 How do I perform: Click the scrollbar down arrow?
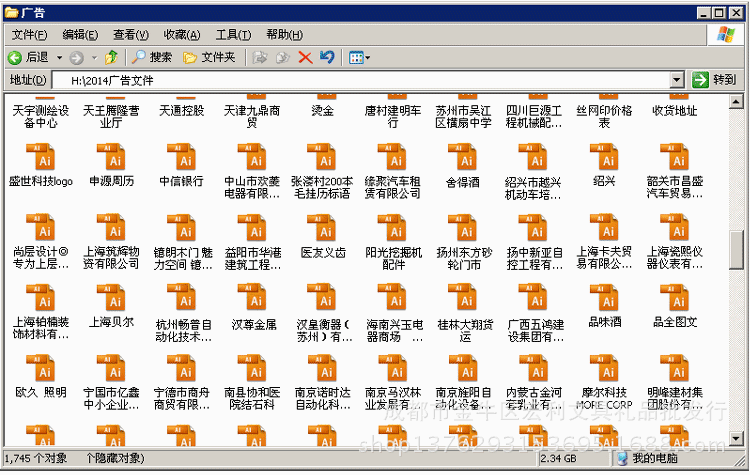pos(736,438)
